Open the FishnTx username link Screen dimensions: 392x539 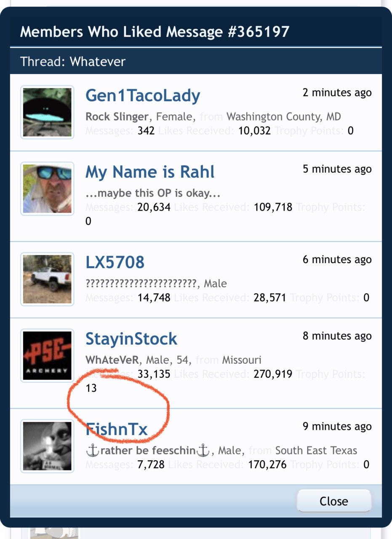[117, 429]
